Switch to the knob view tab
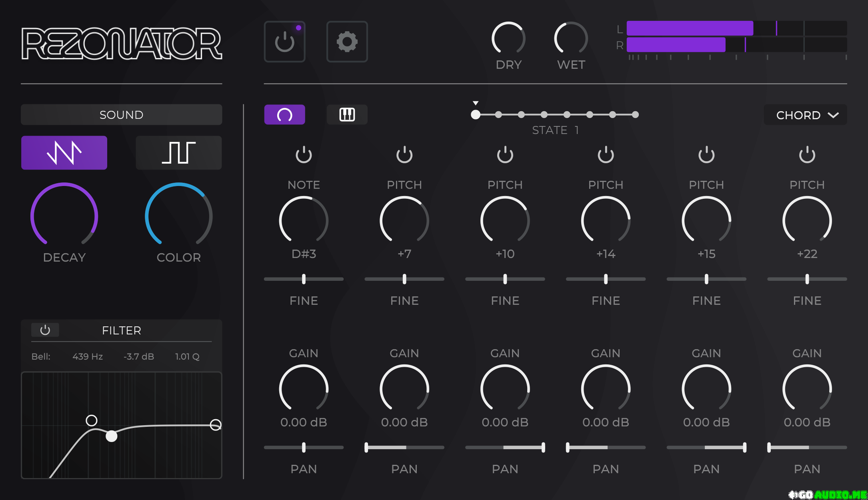This screenshot has height=500, width=868. 284,115
